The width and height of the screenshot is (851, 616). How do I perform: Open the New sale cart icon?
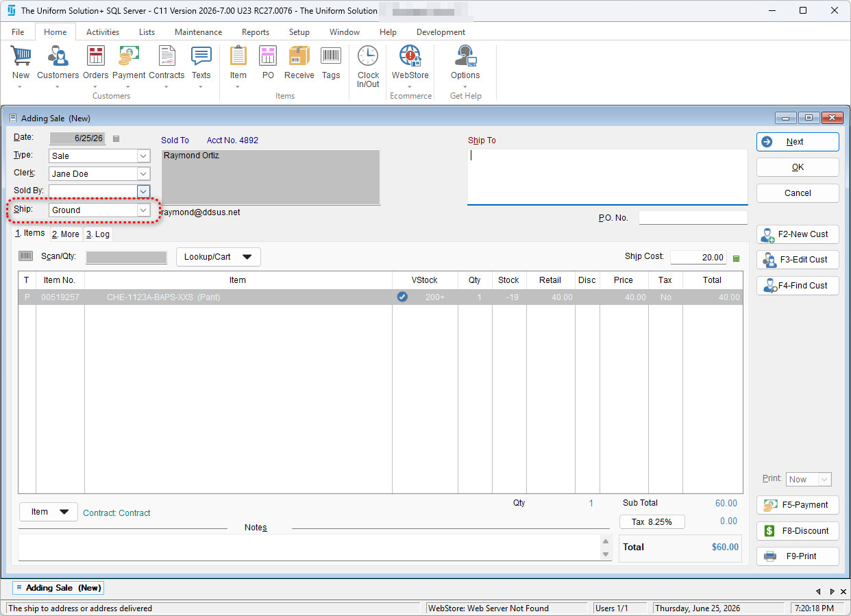(x=21, y=56)
